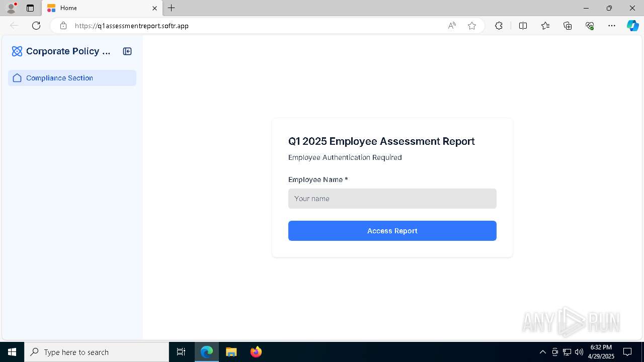The height and width of the screenshot is (362, 644).
Task: Open Browser essentials
Action: pos(590,26)
